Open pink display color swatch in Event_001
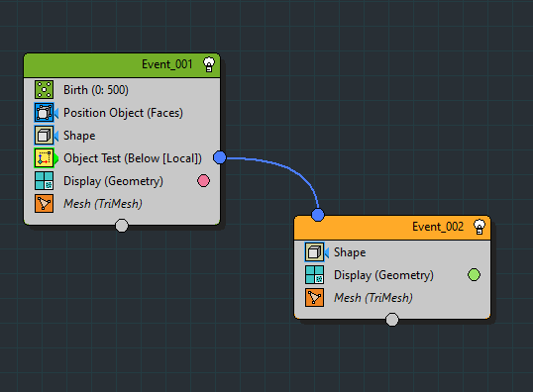Image resolution: width=533 pixels, height=392 pixels. (x=203, y=181)
